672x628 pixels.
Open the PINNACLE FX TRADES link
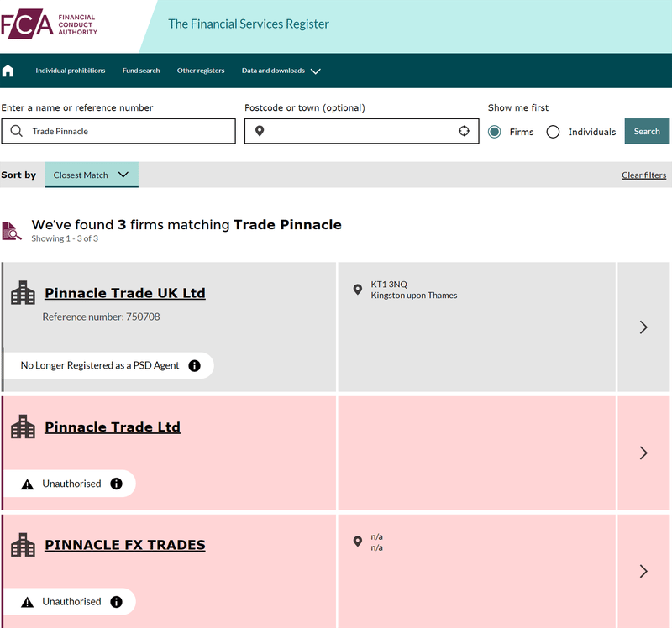pos(125,545)
